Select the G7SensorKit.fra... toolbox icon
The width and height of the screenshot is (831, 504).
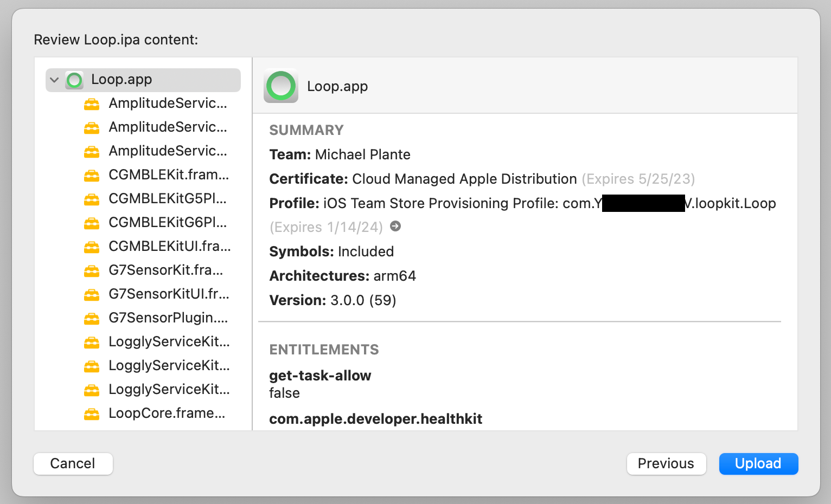click(92, 270)
